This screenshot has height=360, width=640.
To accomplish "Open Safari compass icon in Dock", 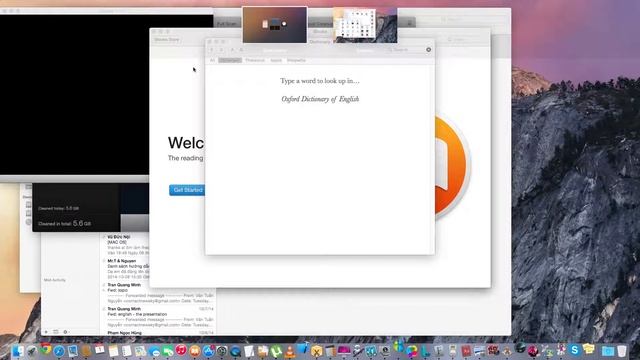I will pos(59,351).
